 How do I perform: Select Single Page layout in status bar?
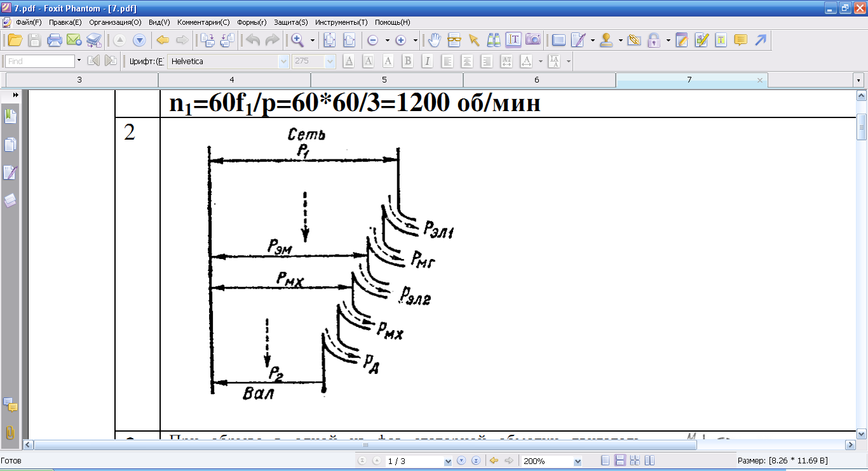606,461
